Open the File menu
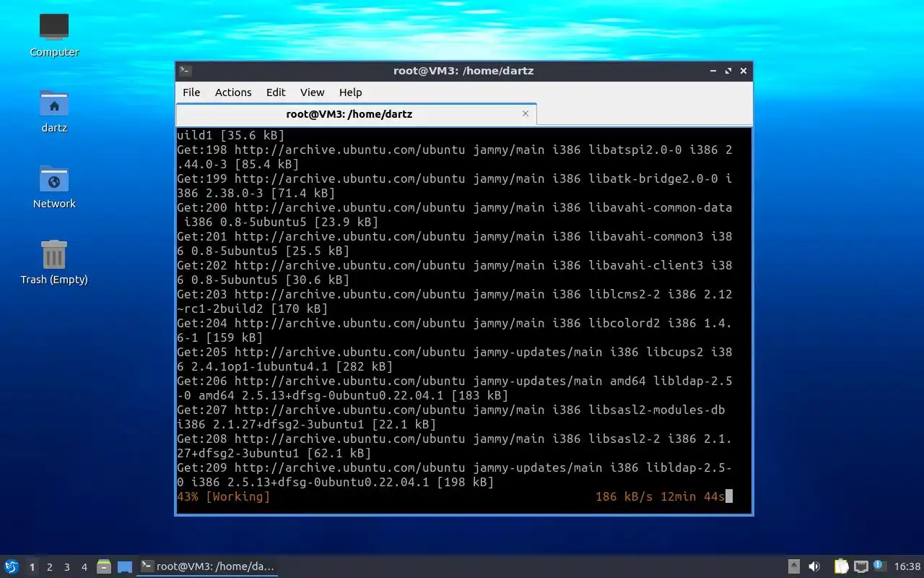This screenshot has height=578, width=924. pyautogui.click(x=191, y=92)
